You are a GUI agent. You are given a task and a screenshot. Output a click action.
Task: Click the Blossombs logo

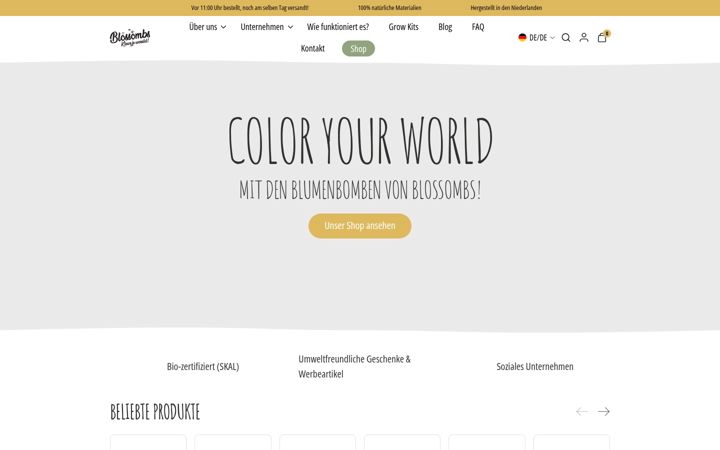pos(130,38)
